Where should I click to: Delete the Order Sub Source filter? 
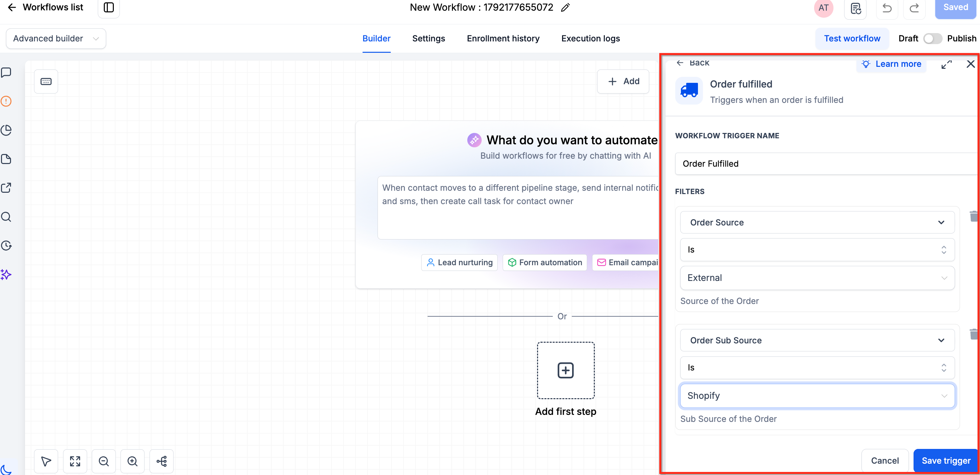[974, 334]
